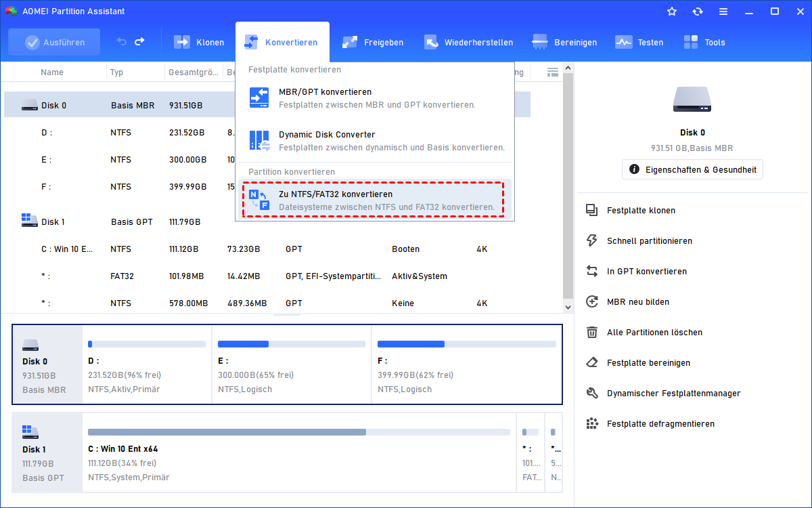
Task: Close the Konvertieren tab dropdown
Action: [282, 42]
